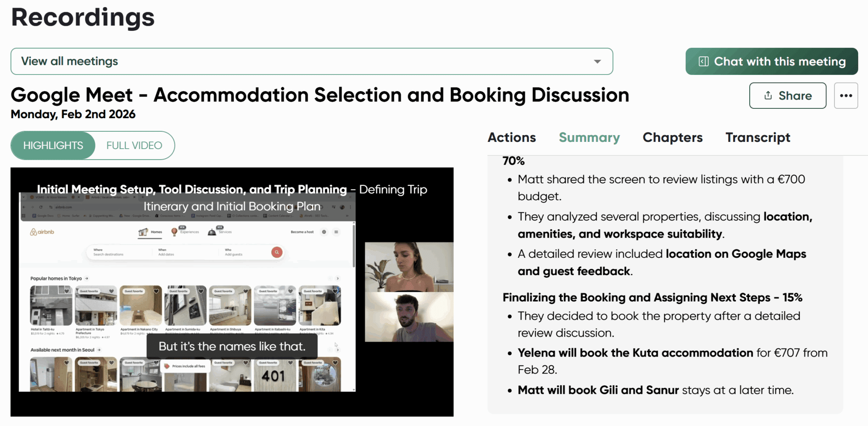Click the Airbnb hamburger menu icon in the video

pos(336,232)
